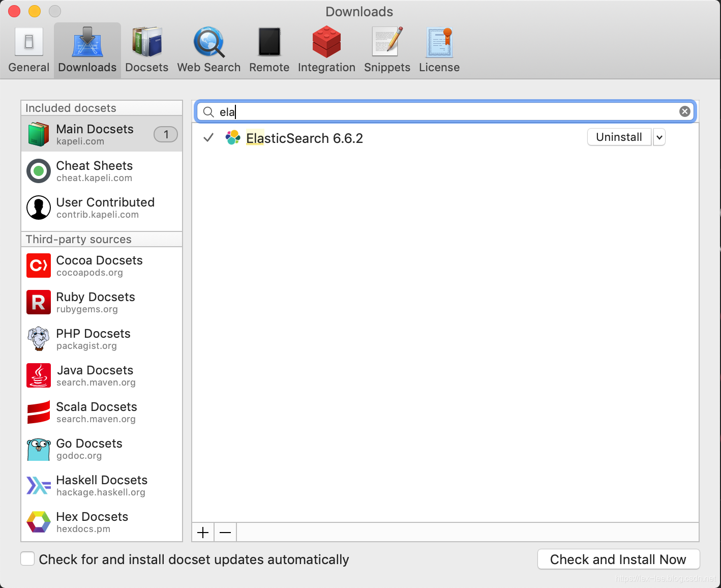Select the Main Docsets source icon

pyautogui.click(x=39, y=134)
